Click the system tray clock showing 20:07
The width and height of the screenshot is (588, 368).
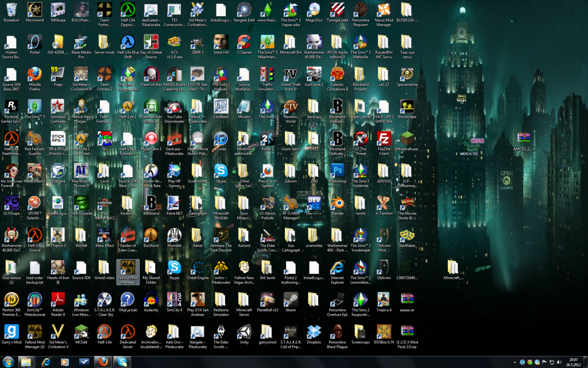pos(574,362)
